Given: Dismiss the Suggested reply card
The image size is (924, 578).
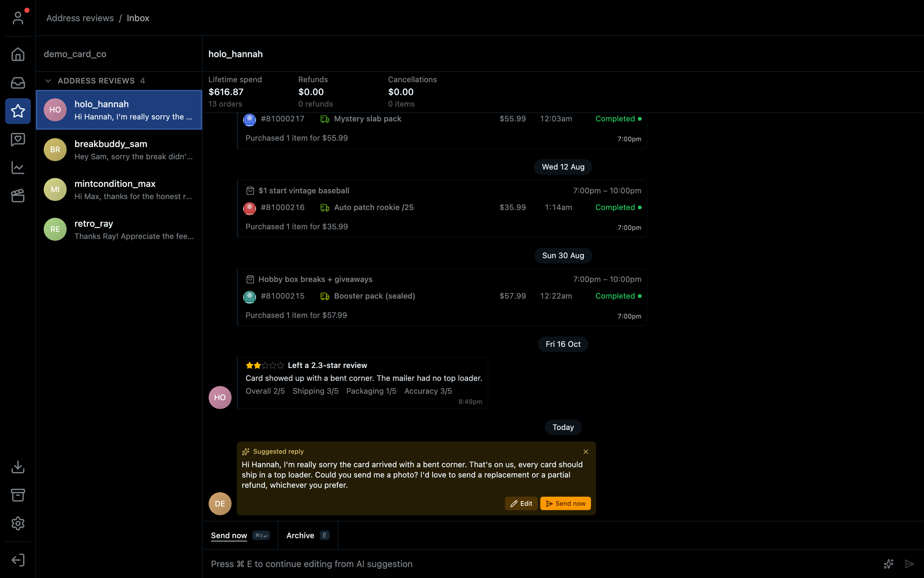Looking at the screenshot, I should pos(586,451).
